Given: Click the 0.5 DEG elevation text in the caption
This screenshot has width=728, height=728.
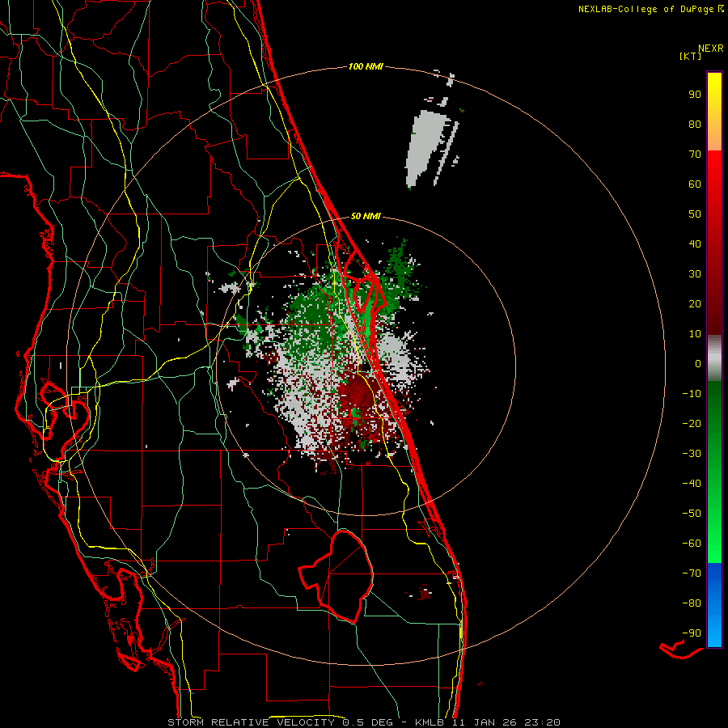Looking at the screenshot, I should coord(368,722).
